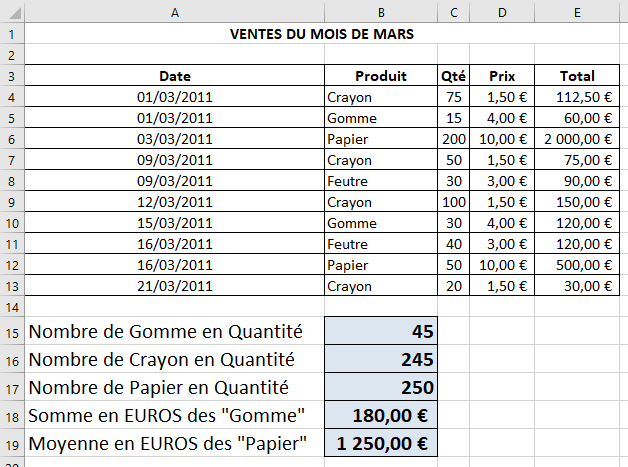Click the result cell 1 250,00 €
The height and width of the screenshot is (467, 628).
pos(381,443)
